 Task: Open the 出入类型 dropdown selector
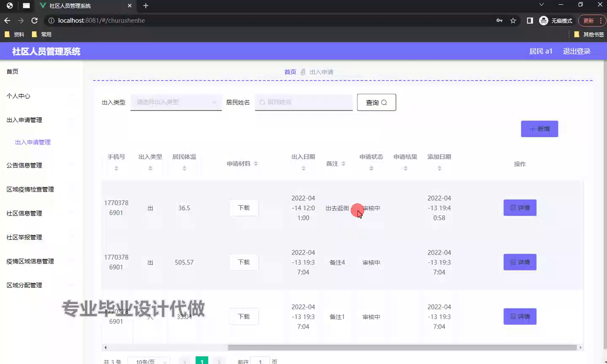(x=176, y=102)
